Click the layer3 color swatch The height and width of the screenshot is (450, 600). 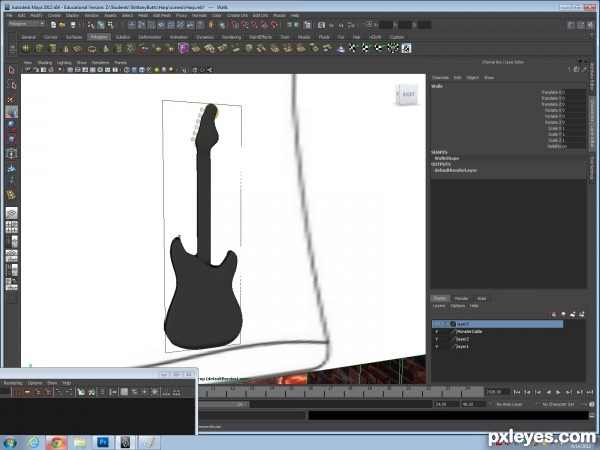click(x=453, y=324)
